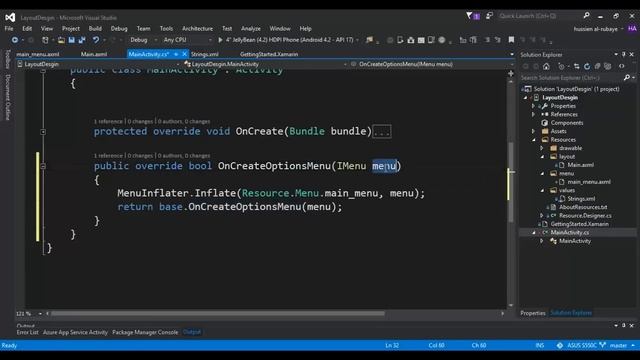Switch to the main_menu.axml tab
640x360 pixels.
click(x=38, y=54)
